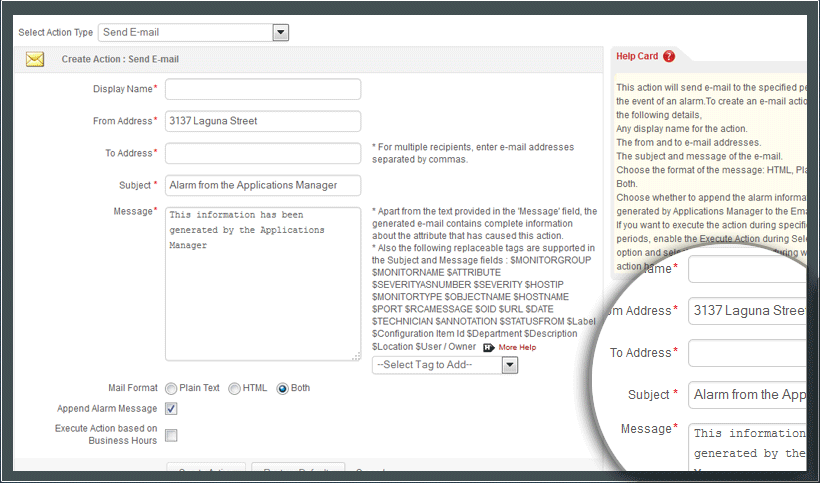Click the "Mail Format" label
Image resolution: width=820 pixels, height=483 pixels.
133,388
